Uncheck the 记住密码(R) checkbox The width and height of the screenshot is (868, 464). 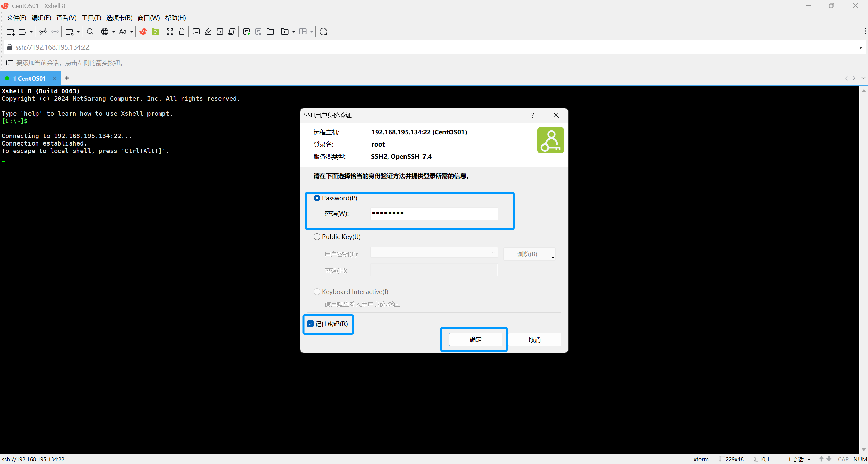(x=310, y=324)
